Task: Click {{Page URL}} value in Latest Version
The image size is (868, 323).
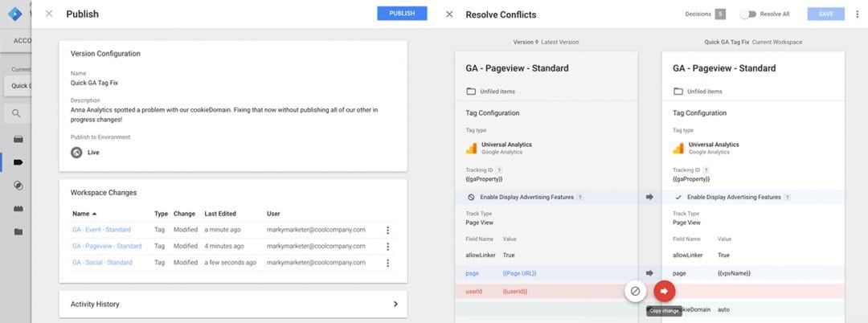Action: coord(519,273)
